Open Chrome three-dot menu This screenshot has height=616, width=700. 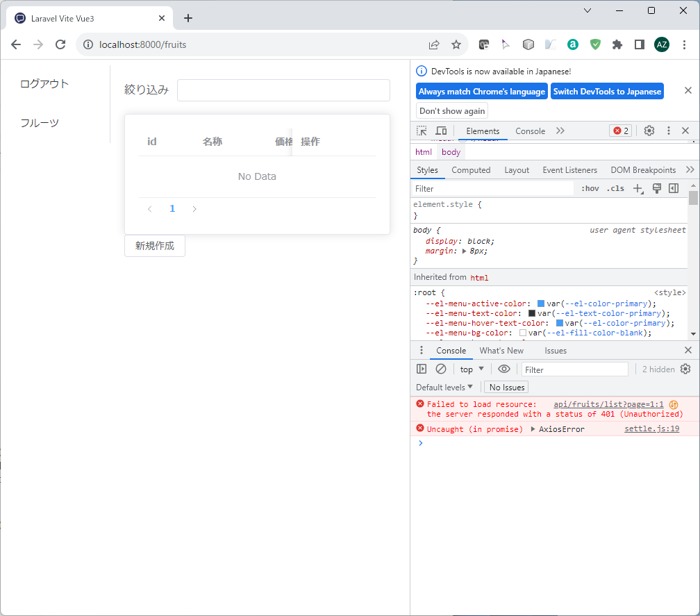click(685, 44)
